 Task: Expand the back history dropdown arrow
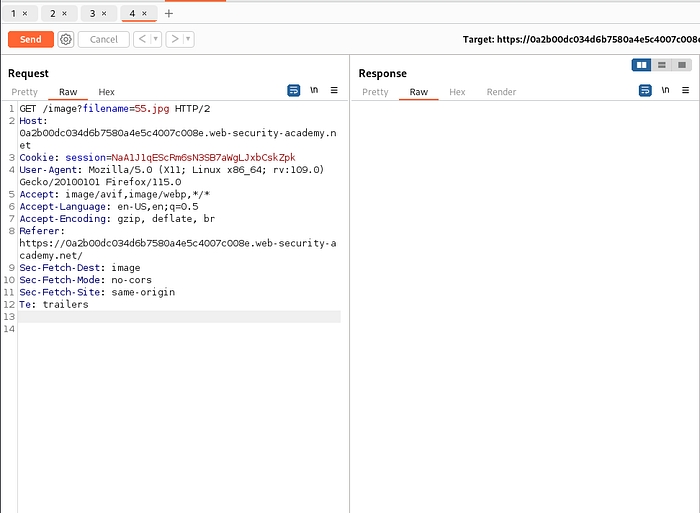pos(155,39)
